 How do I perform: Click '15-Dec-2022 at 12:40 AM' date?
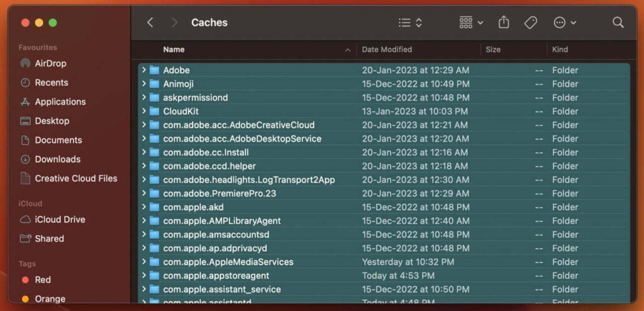[x=416, y=221]
